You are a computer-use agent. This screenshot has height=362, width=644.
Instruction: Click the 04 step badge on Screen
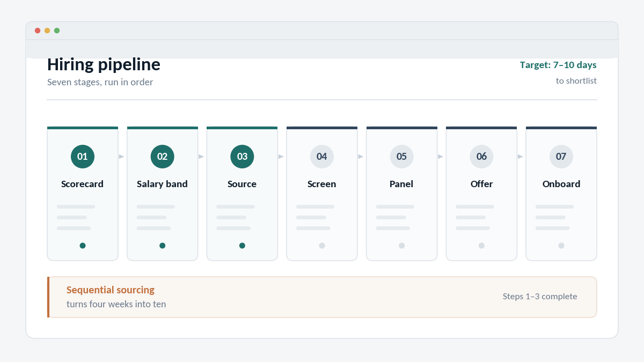pyautogui.click(x=322, y=157)
